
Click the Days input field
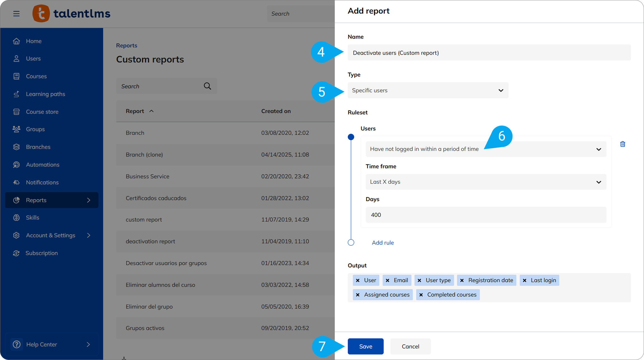[x=486, y=215]
